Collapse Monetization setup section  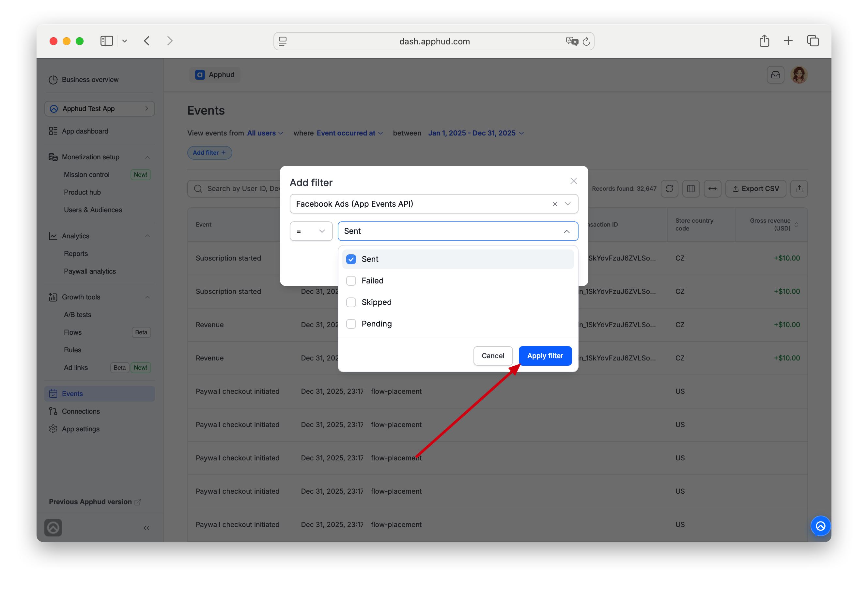click(147, 157)
